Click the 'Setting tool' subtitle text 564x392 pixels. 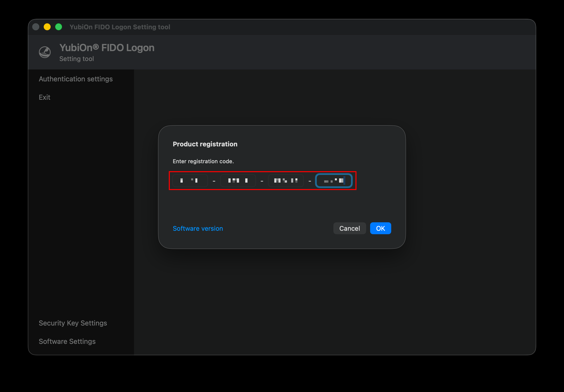tap(76, 59)
